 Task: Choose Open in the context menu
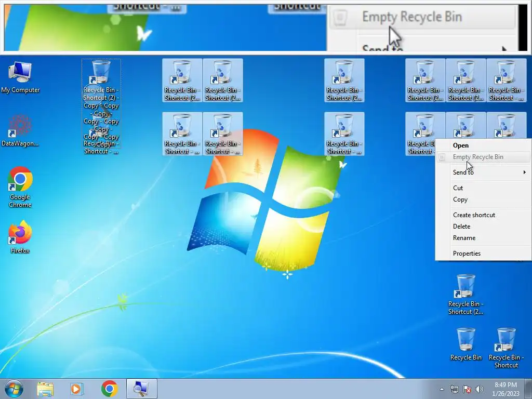click(484, 145)
